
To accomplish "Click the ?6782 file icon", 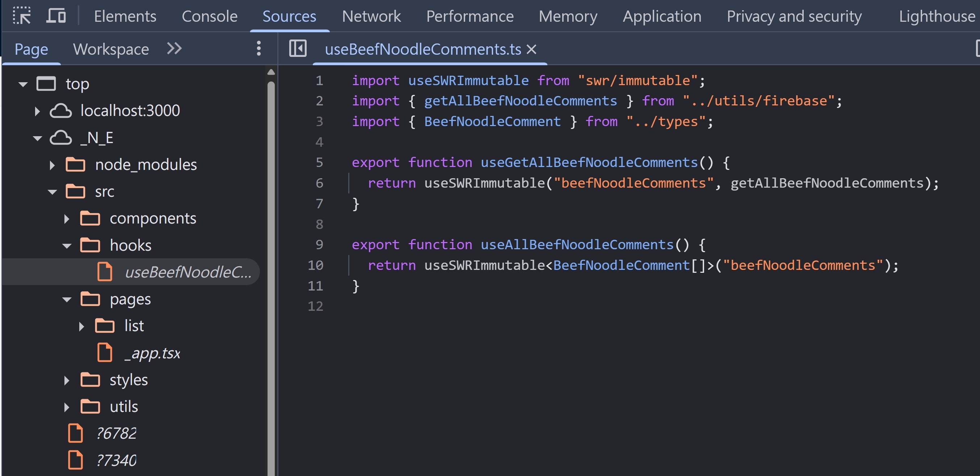I will click(x=75, y=433).
